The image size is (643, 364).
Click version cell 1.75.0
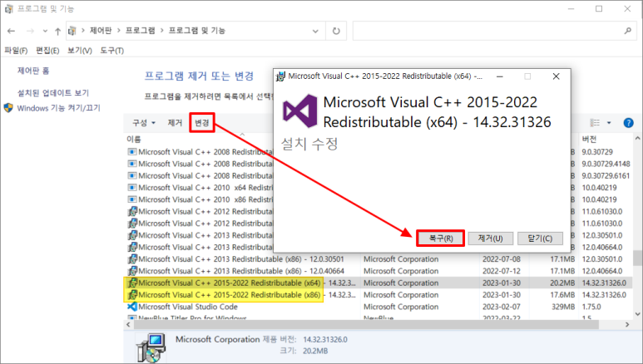[591, 307]
